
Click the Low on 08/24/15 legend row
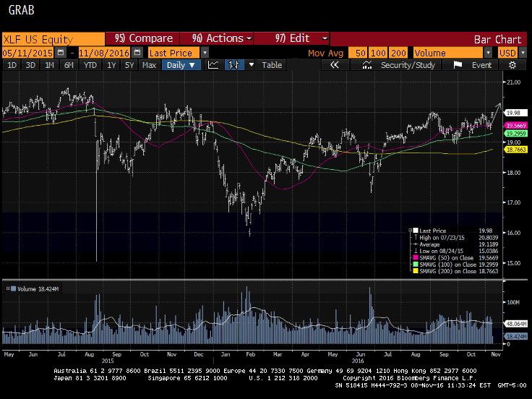click(x=455, y=251)
